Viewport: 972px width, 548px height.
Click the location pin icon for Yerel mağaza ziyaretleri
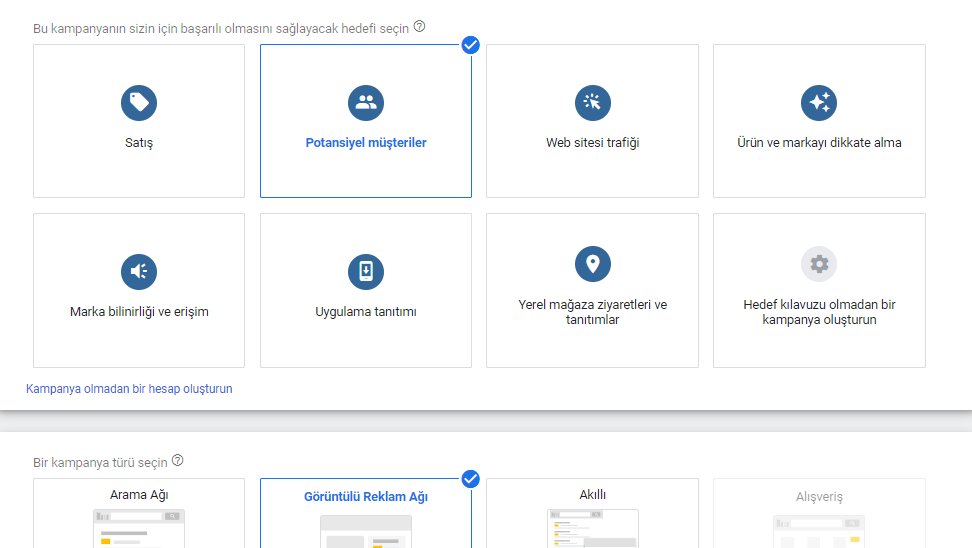coord(592,264)
